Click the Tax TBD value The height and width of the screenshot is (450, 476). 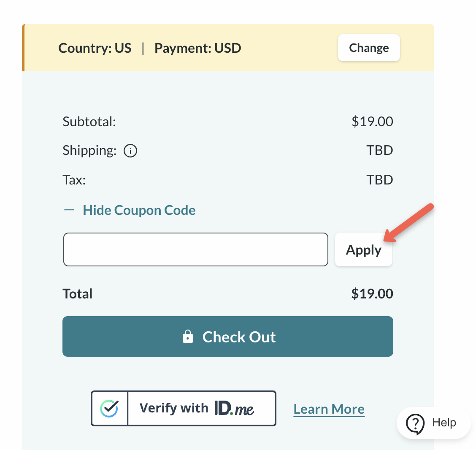[x=379, y=180]
